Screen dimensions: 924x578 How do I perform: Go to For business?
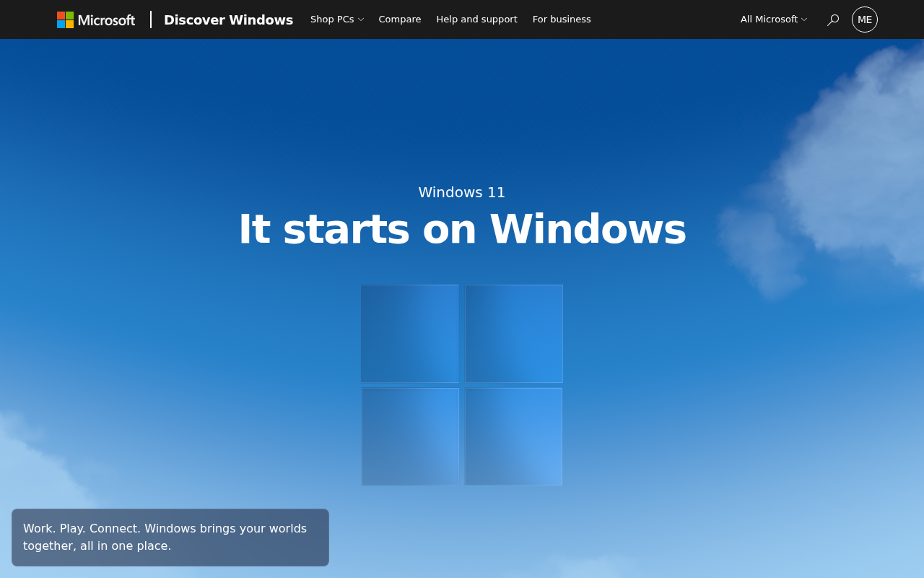click(562, 20)
